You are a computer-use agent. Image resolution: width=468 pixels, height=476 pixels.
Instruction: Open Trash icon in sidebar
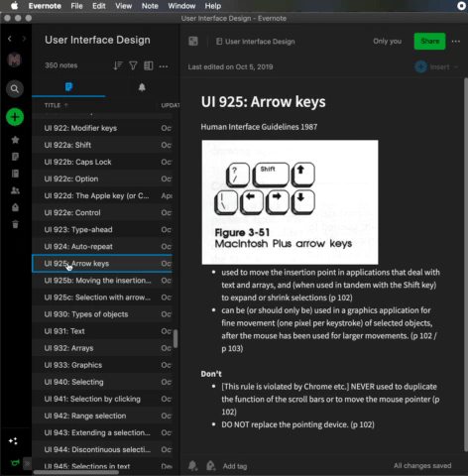click(15, 224)
